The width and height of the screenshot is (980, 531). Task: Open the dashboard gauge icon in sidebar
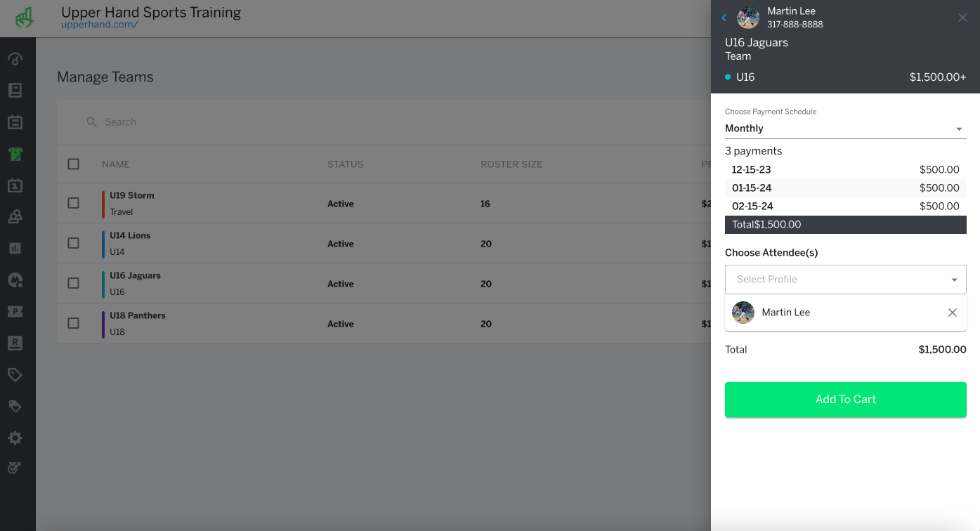click(15, 59)
